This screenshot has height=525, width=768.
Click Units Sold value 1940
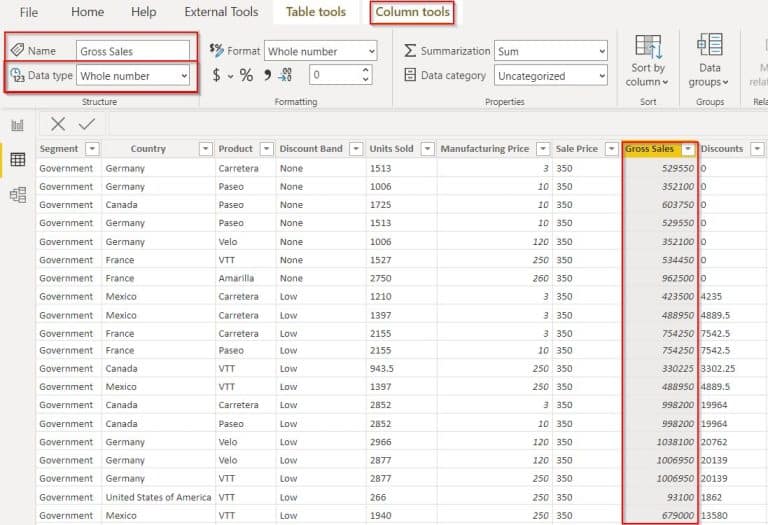click(x=381, y=515)
